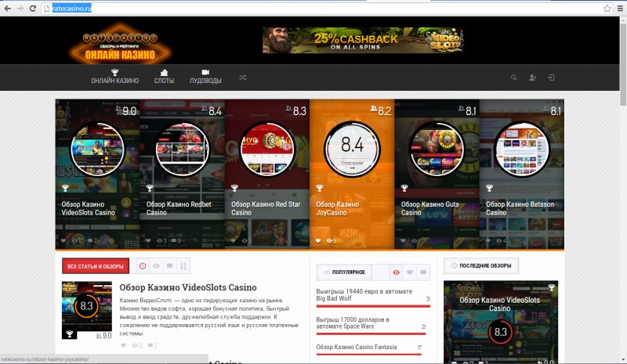The image size is (627, 364).
Task: Click trophy icon on JoyCasino card
Action: coord(319,188)
